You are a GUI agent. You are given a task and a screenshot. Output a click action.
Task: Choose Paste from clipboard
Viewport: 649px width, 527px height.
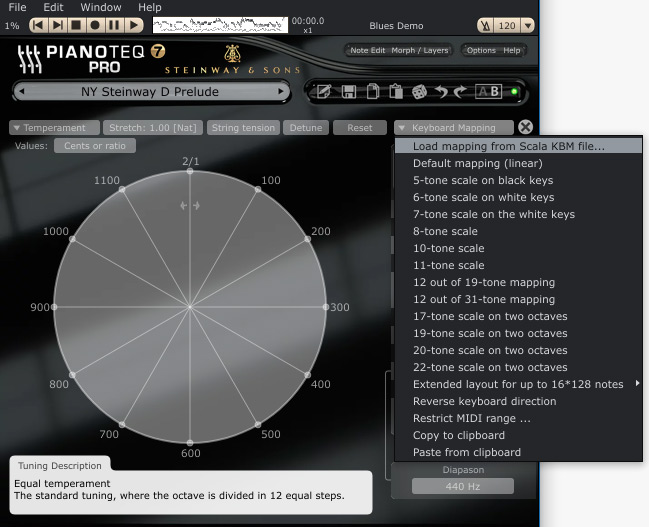(x=519, y=452)
